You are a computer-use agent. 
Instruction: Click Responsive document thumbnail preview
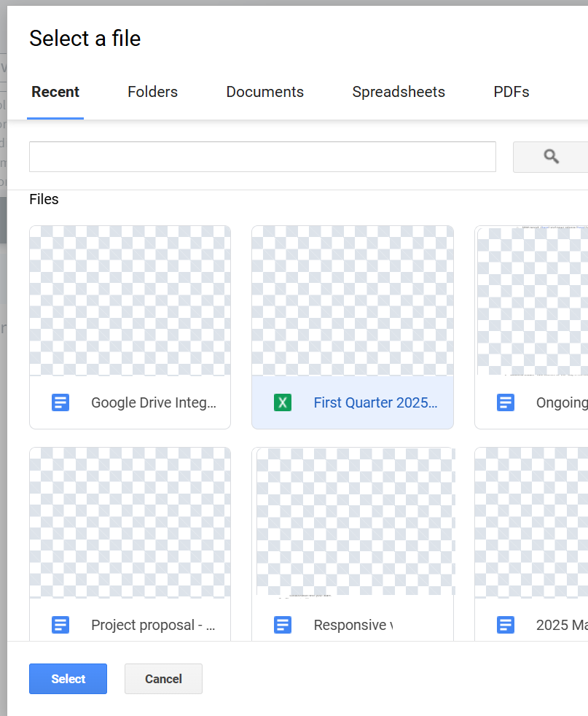(353, 523)
